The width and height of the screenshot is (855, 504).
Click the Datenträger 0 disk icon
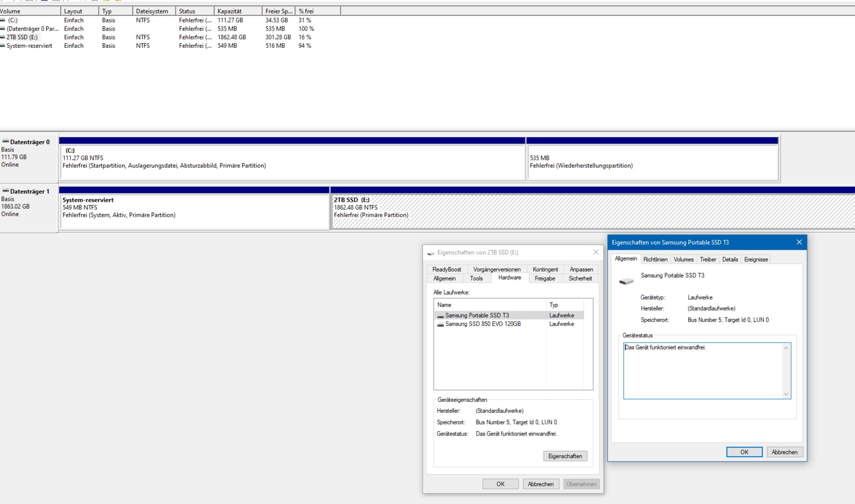pyautogui.click(x=5, y=141)
